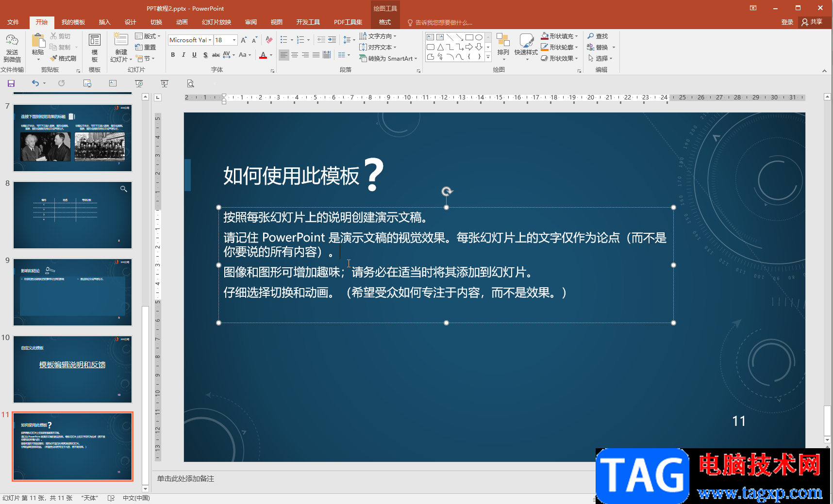This screenshot has width=833, height=504.
Task: Save the presentation with the floppy disk icon
Action: [x=11, y=83]
